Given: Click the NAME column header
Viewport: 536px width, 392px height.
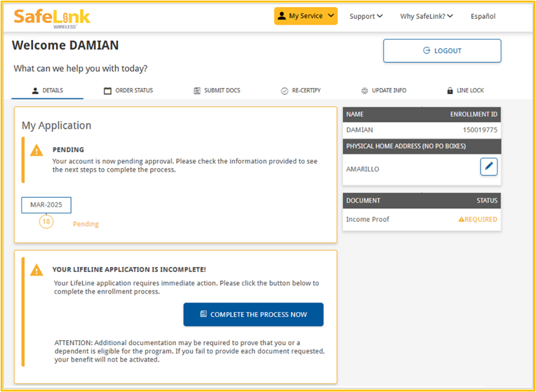Looking at the screenshot, I should [355, 114].
